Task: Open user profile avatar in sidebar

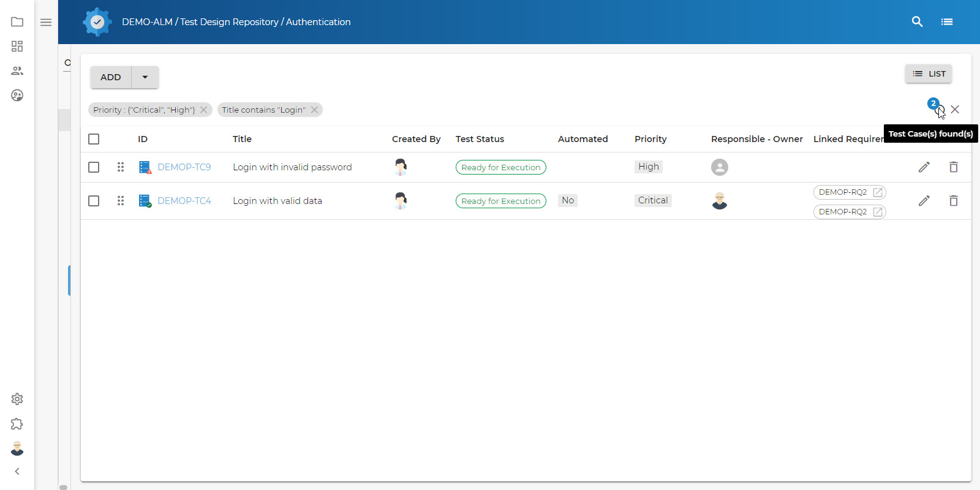Action: (x=17, y=448)
